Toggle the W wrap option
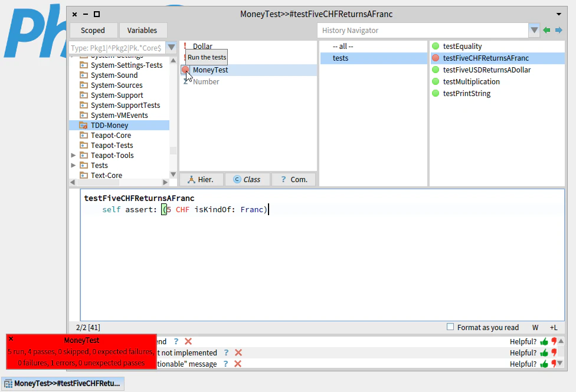Viewport: 576px width, 392px height. pos(535,327)
